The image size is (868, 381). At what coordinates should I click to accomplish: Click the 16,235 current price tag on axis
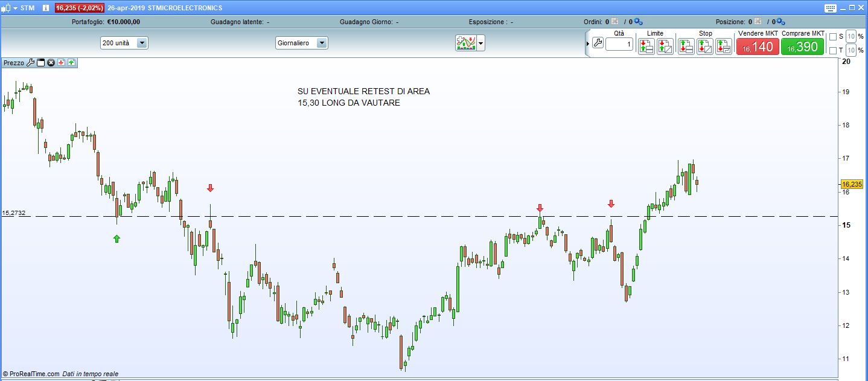[852, 184]
